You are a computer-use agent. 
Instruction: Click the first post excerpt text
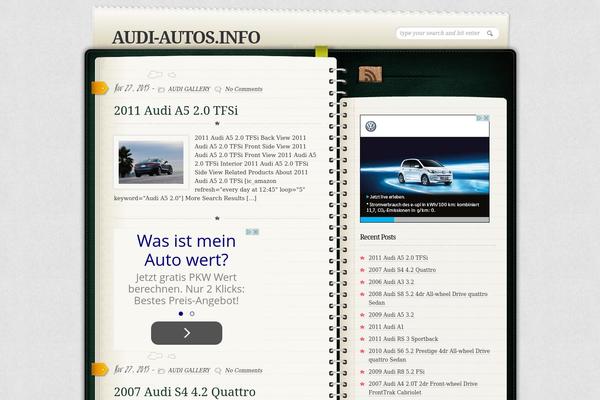click(215, 168)
